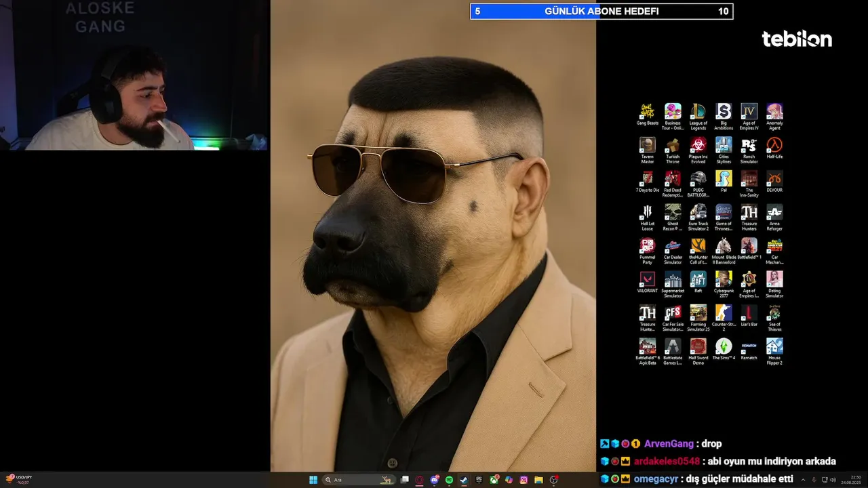
Task: Open the Anomaly Agent shortcut
Action: [x=774, y=117]
